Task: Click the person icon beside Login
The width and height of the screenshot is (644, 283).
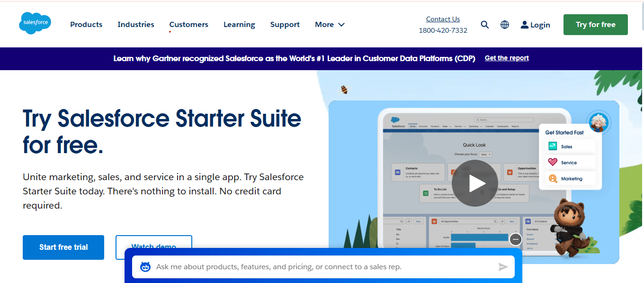Action: [x=524, y=25]
